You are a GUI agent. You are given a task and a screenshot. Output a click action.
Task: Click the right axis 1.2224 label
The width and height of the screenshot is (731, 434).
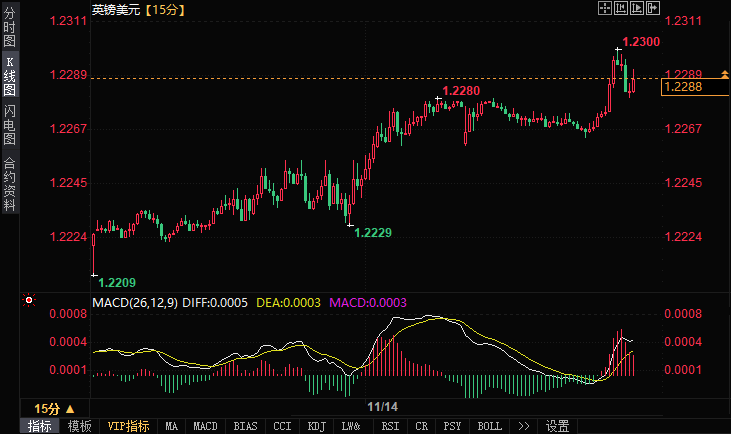click(683, 237)
